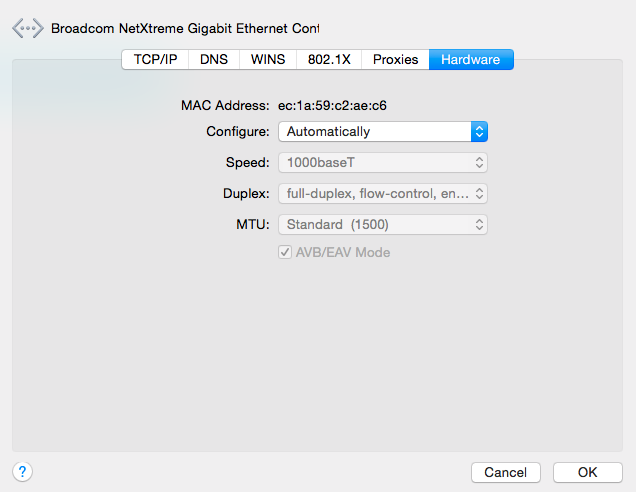Toggle the AVB/EAV Mode checkbox
Viewport: 636px width, 492px height.
point(285,252)
